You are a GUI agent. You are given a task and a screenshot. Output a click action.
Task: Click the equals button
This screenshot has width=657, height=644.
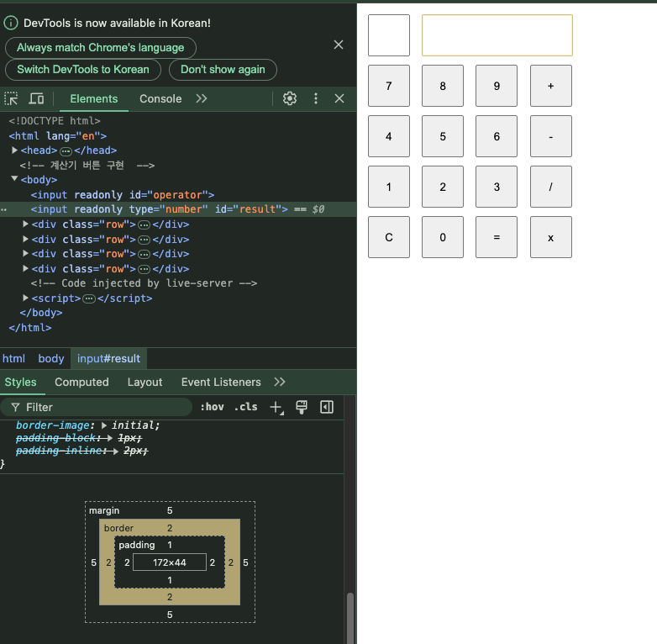pyautogui.click(x=497, y=237)
